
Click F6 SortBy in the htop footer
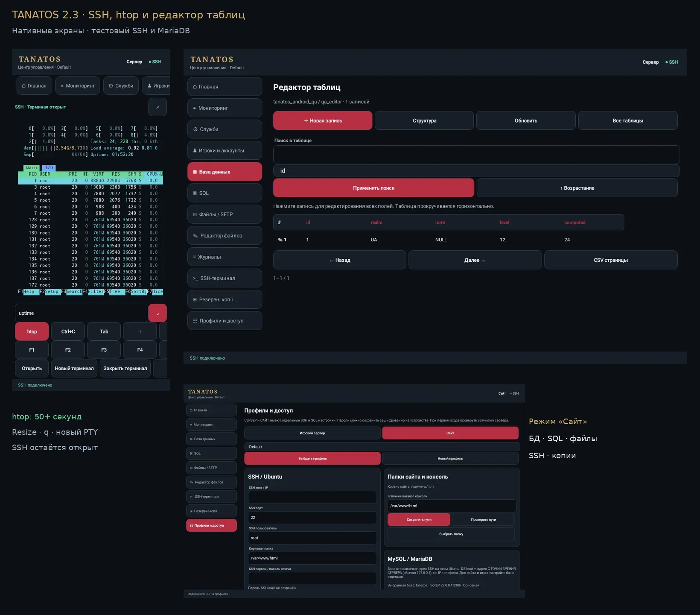click(x=136, y=292)
